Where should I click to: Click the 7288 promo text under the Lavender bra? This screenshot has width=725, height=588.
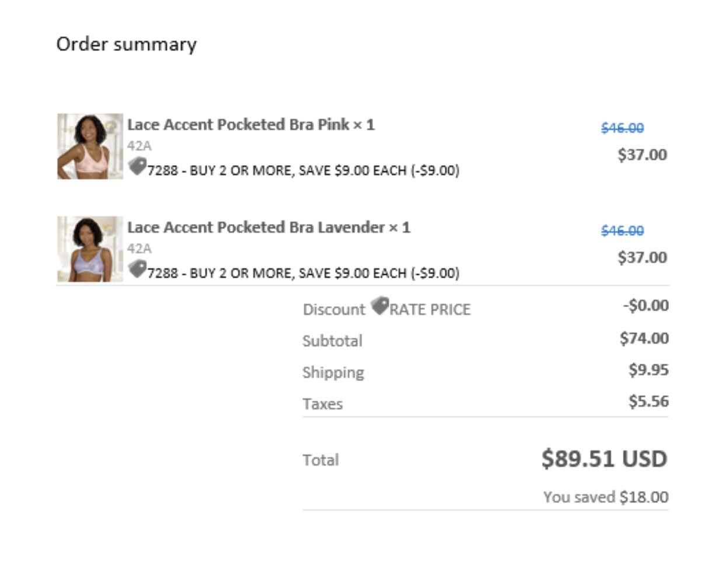point(303,274)
